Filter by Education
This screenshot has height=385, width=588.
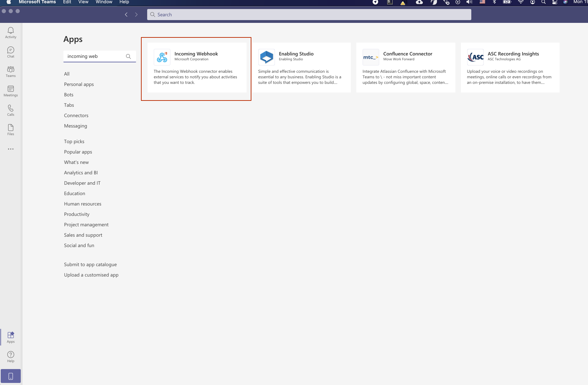pos(74,193)
